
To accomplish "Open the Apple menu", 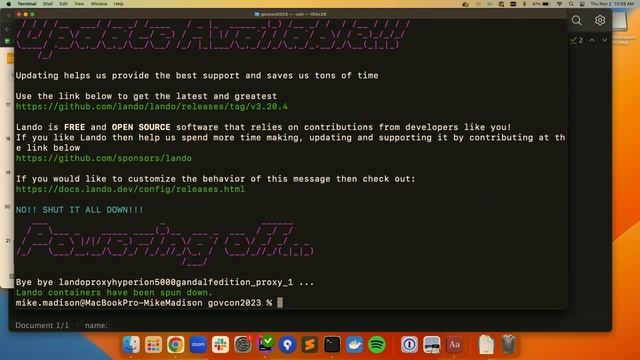I will click(9, 4).
